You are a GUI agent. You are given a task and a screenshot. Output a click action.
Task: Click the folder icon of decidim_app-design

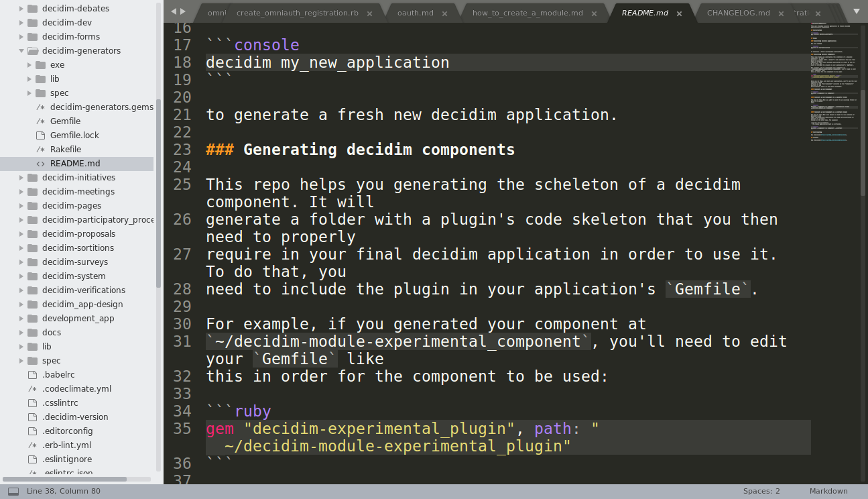pos(32,304)
